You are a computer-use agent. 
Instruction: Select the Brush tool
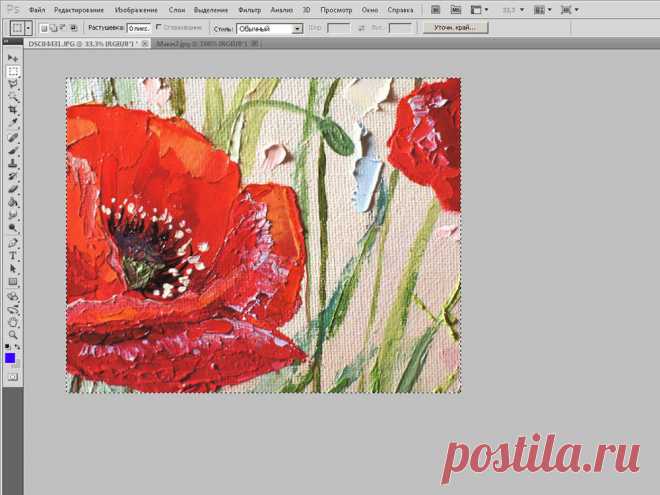pyautogui.click(x=13, y=150)
